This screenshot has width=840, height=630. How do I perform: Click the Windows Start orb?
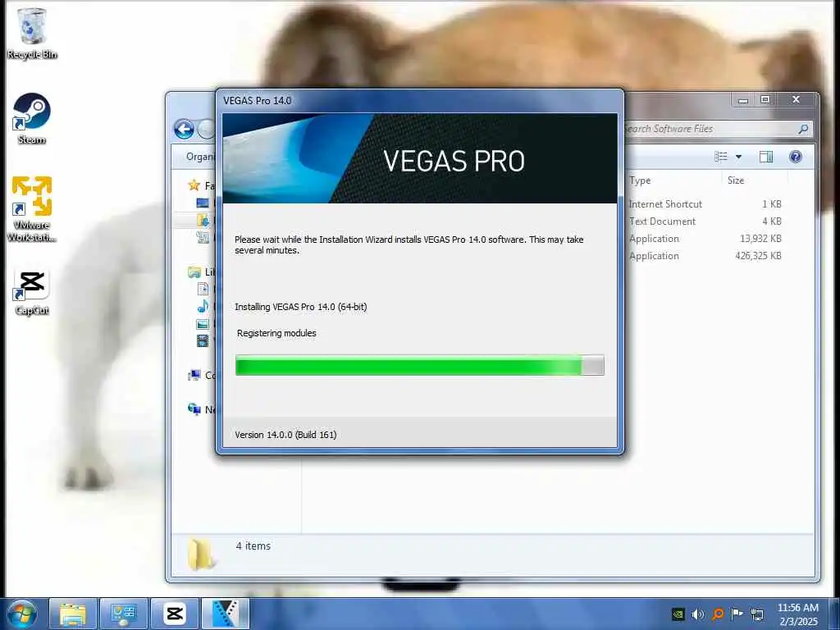pos(21,614)
